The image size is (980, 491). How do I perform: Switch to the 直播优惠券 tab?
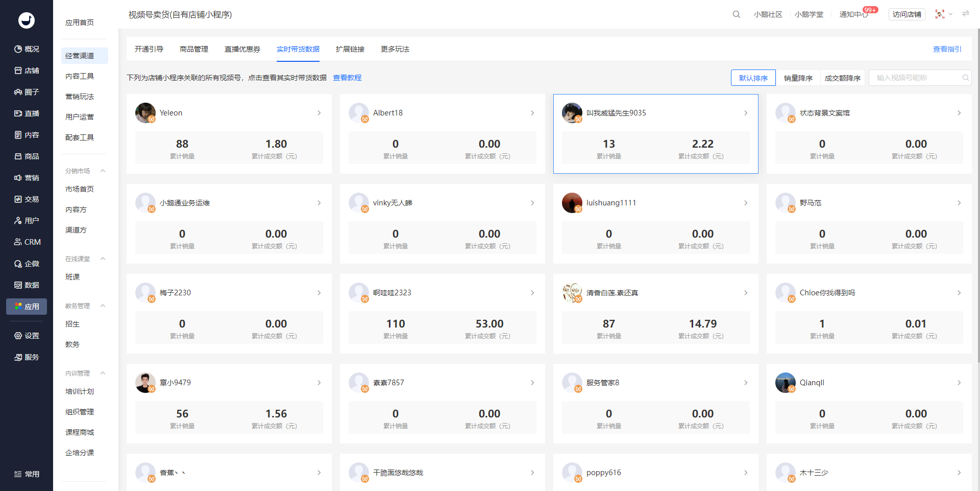tap(242, 49)
